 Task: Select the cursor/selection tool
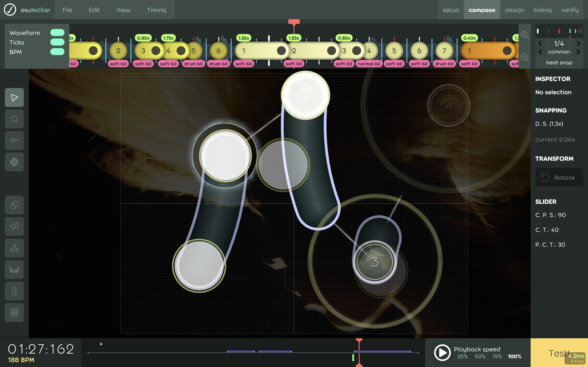pos(14,98)
